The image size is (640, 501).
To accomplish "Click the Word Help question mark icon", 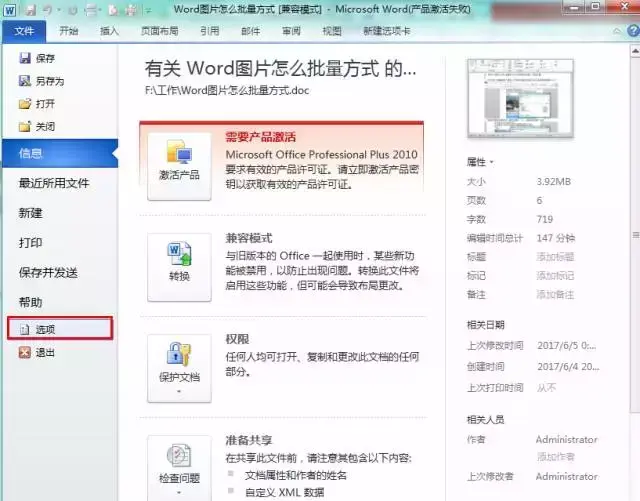I will (633, 31).
